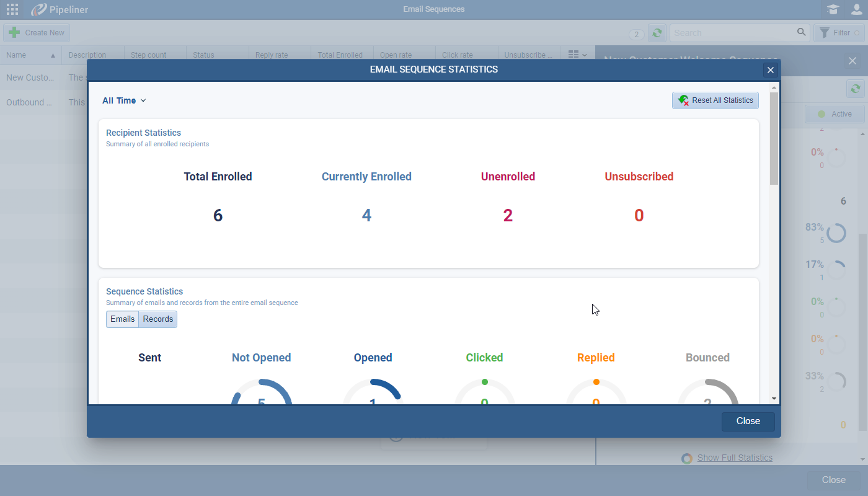Click into the Search input field

[732, 33]
